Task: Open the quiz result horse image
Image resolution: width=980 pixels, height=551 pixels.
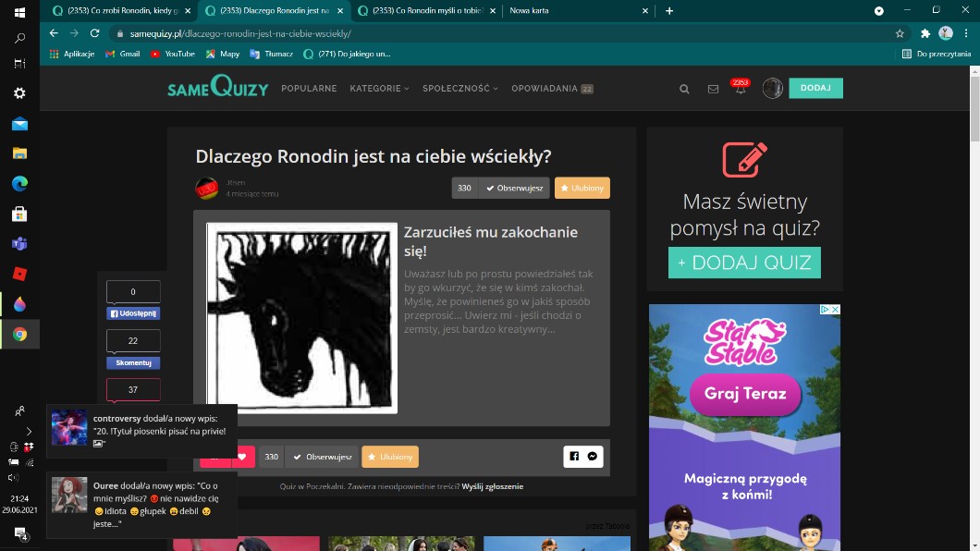Action: click(x=301, y=317)
